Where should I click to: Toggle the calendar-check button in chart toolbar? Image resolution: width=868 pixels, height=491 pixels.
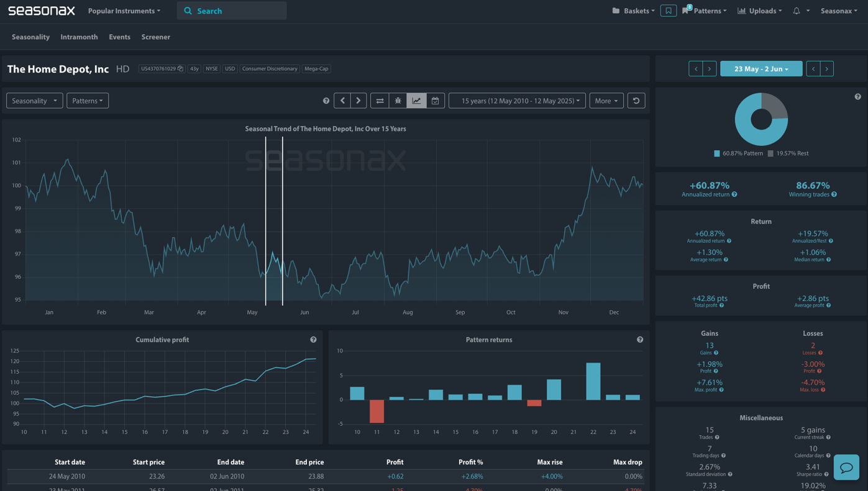pyautogui.click(x=435, y=101)
